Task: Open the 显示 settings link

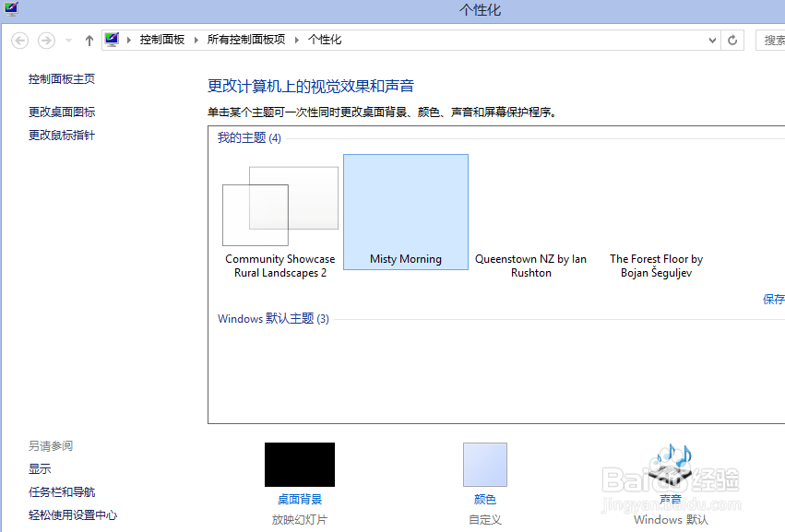Action: (x=40, y=469)
